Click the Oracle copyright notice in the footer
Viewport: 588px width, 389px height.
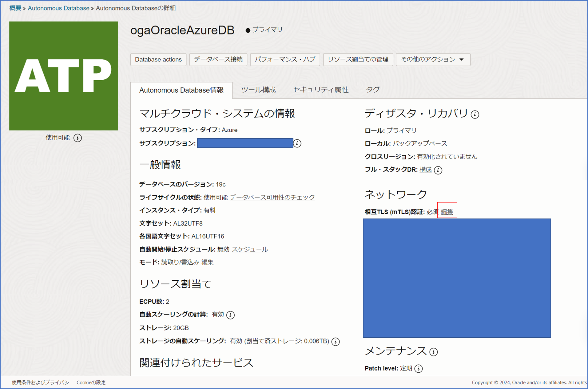[x=529, y=383]
